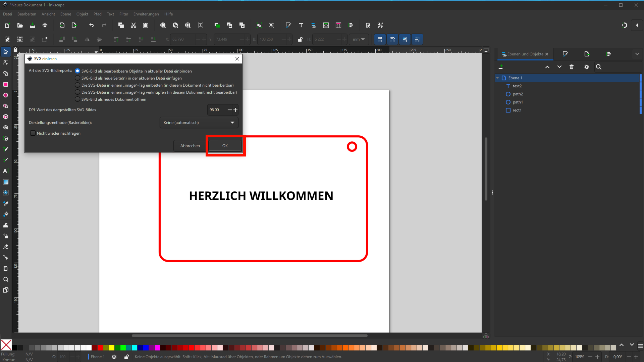
Task: Open the Erweiterungen menu
Action: click(x=146, y=14)
